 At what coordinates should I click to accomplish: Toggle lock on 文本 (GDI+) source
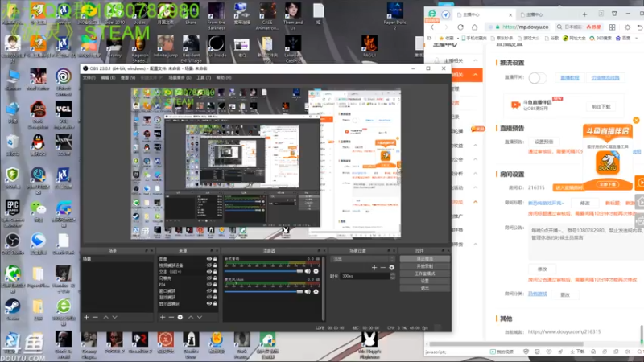click(215, 272)
